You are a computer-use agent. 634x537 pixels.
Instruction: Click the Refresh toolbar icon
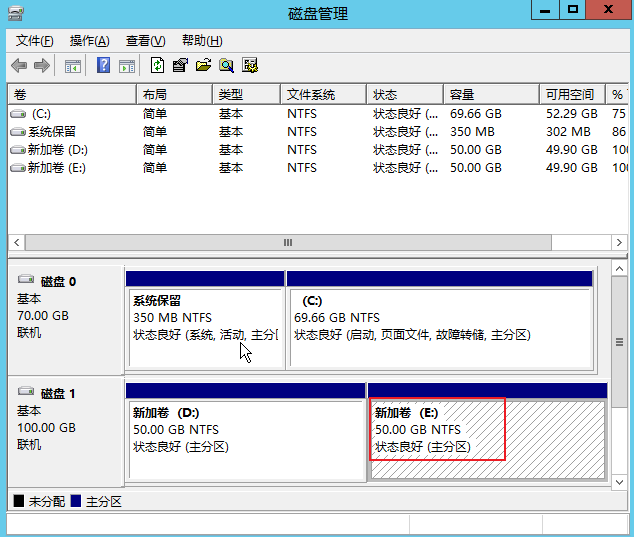tap(157, 66)
